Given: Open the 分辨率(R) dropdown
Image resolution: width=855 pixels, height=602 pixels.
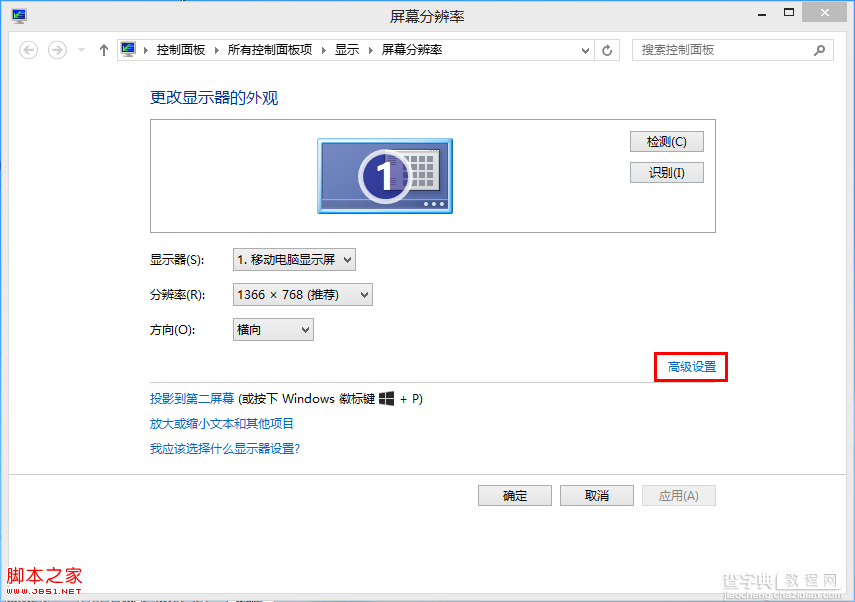Looking at the screenshot, I should coord(303,294).
